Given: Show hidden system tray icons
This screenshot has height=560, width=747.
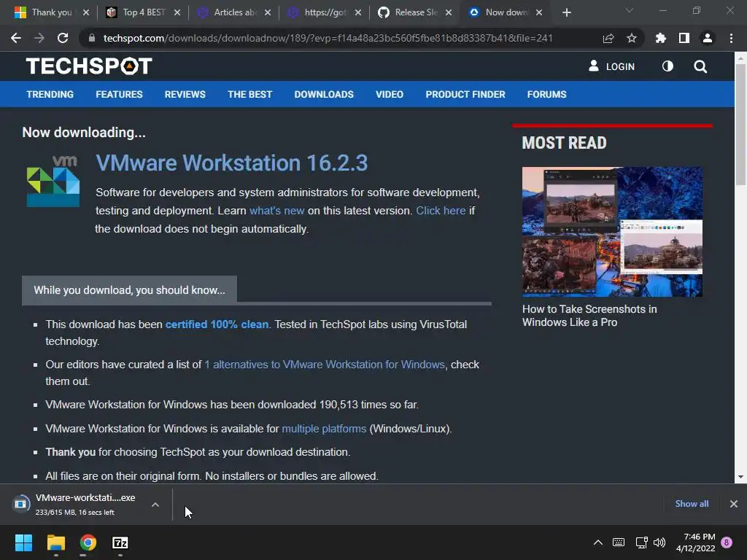Looking at the screenshot, I should click(598, 542).
